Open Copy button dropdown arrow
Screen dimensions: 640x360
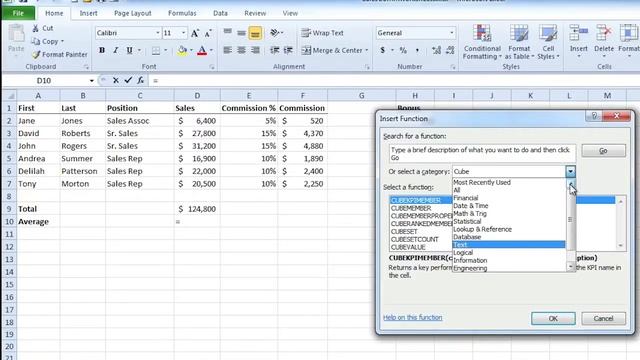point(62,41)
